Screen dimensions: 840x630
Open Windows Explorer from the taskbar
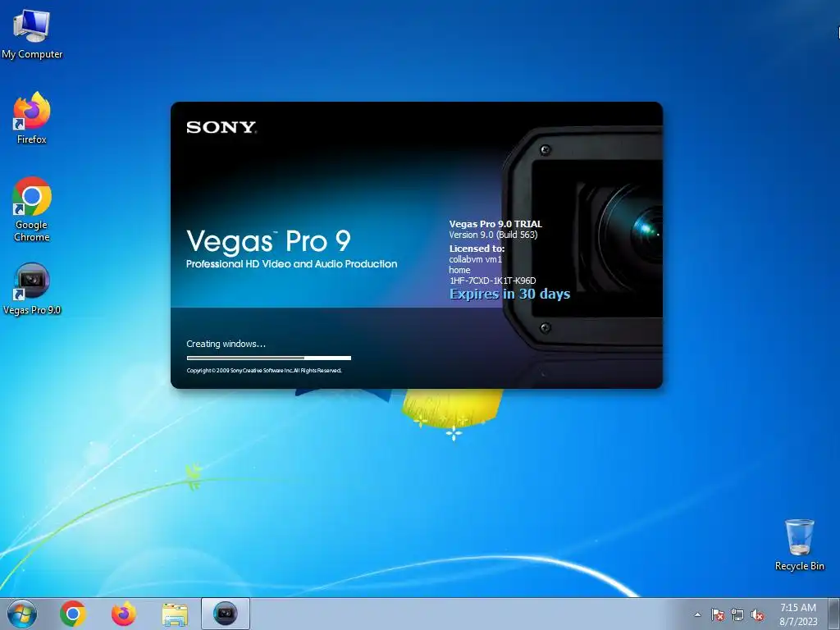(175, 614)
